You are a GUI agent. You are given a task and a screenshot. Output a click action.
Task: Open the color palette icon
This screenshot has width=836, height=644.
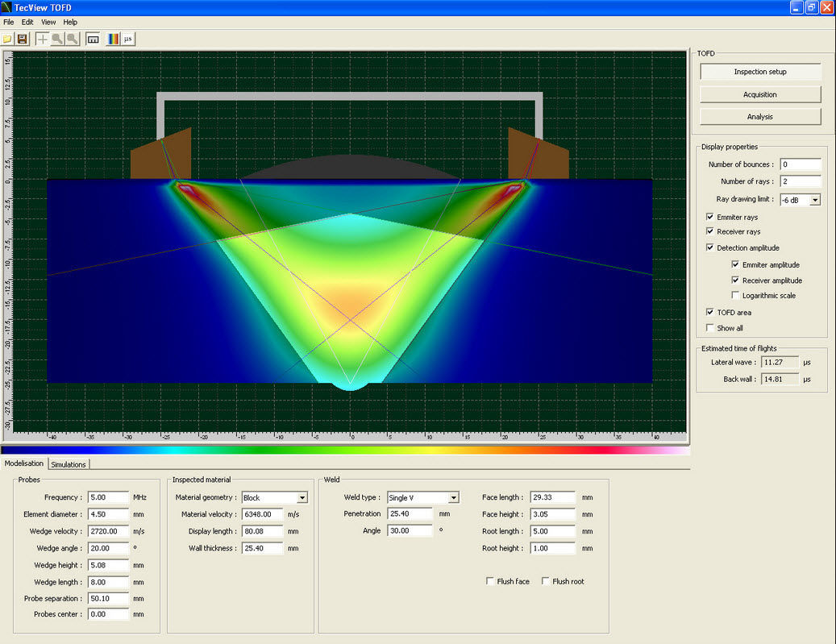click(x=114, y=39)
